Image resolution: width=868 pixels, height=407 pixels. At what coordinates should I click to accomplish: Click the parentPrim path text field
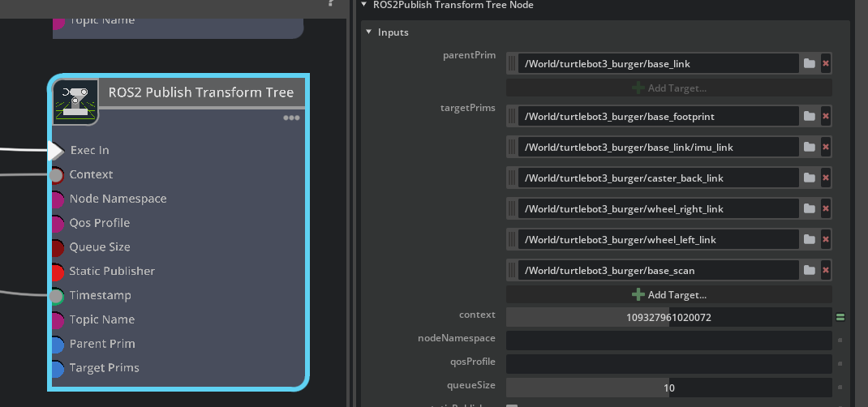[658, 63]
